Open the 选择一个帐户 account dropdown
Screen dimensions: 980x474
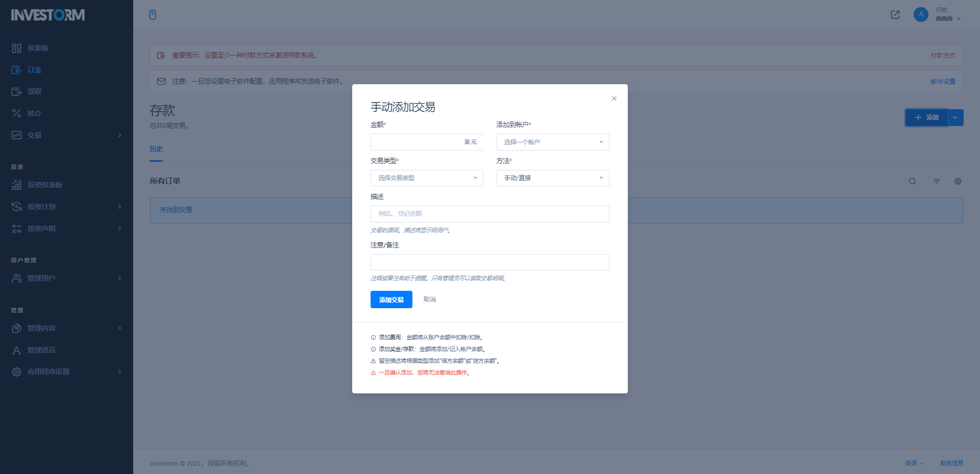coord(552,142)
